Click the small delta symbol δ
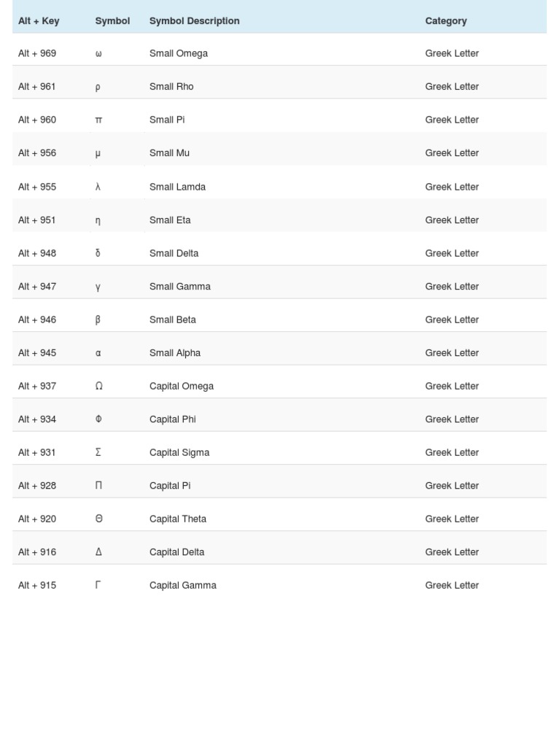 pyautogui.click(x=98, y=253)
